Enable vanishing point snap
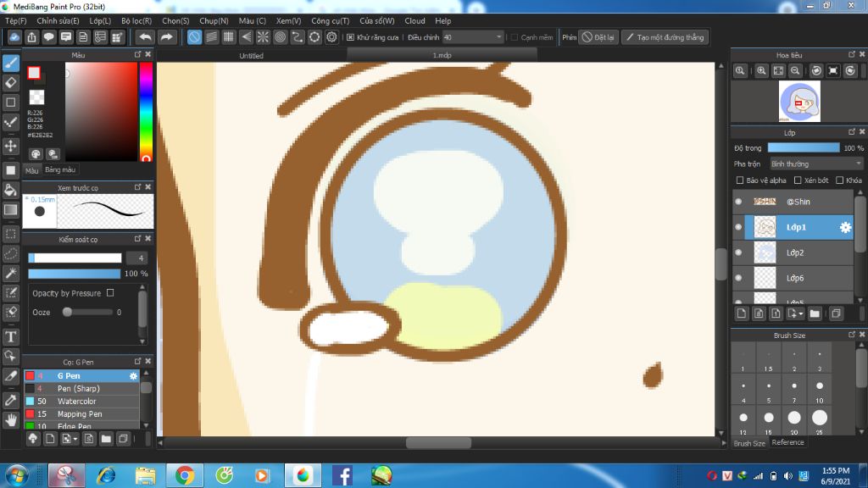This screenshot has width=868, height=488. [246, 37]
